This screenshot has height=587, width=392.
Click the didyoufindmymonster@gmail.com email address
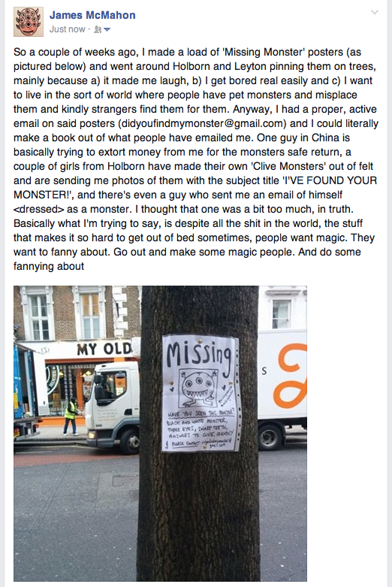pos(204,123)
